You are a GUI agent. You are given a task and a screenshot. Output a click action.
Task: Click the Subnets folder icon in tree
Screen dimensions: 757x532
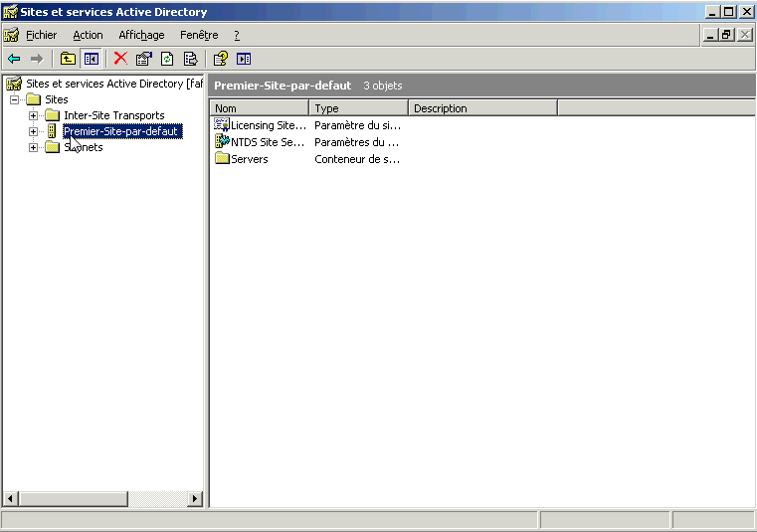point(52,147)
